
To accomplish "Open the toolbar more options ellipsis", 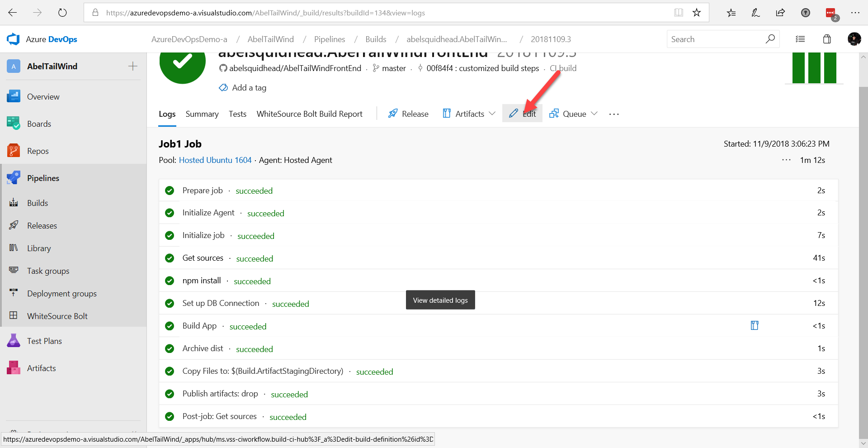I will tap(614, 114).
